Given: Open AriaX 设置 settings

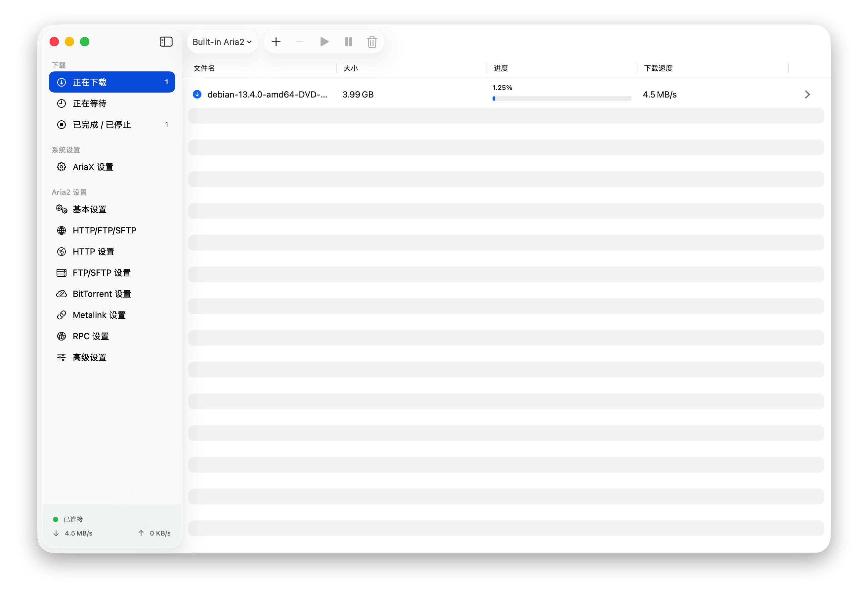Looking at the screenshot, I should pyautogui.click(x=93, y=167).
